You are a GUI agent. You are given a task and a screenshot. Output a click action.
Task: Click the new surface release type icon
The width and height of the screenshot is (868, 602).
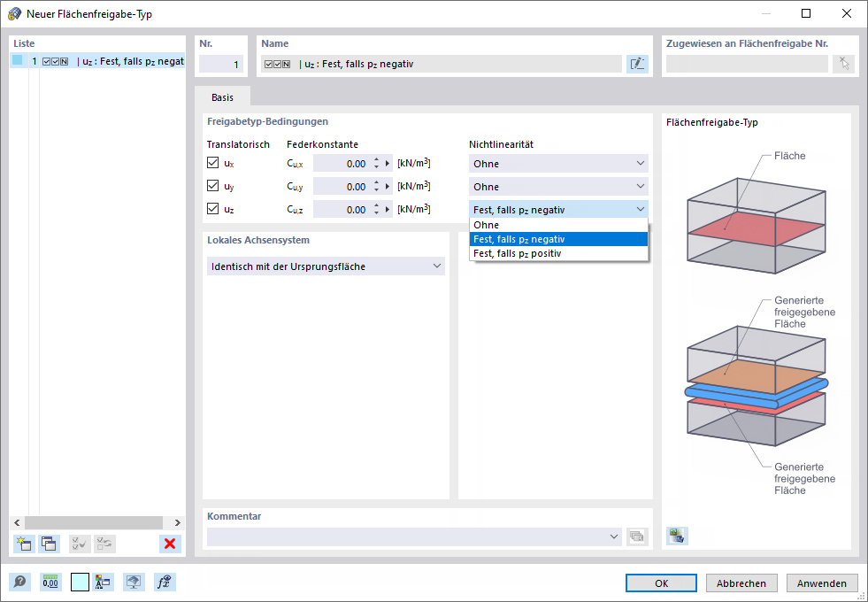tap(24, 544)
